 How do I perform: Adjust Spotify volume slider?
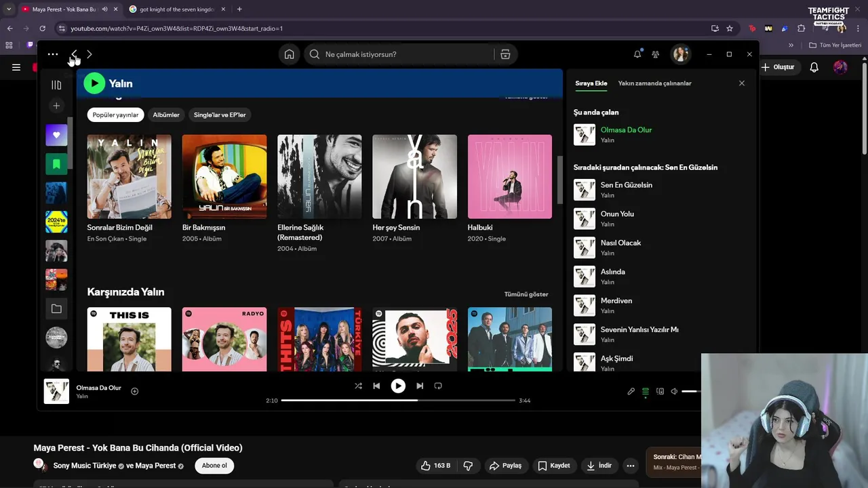coord(692,391)
